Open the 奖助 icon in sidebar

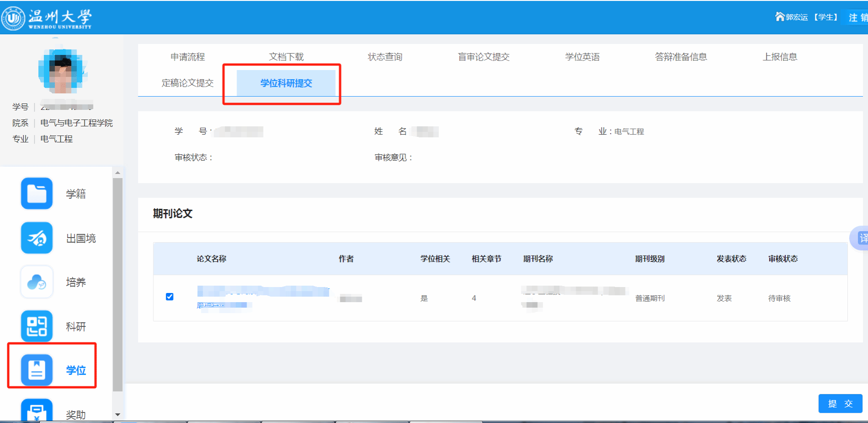(x=37, y=411)
